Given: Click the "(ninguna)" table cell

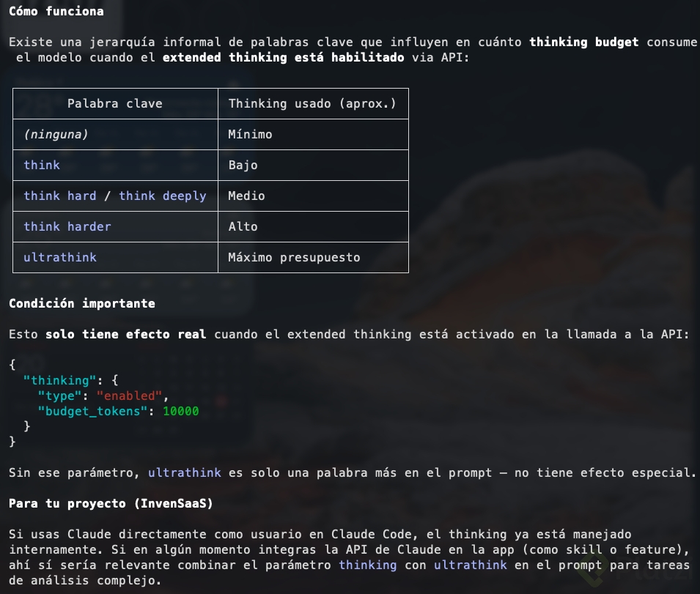Looking at the screenshot, I should [56, 135].
